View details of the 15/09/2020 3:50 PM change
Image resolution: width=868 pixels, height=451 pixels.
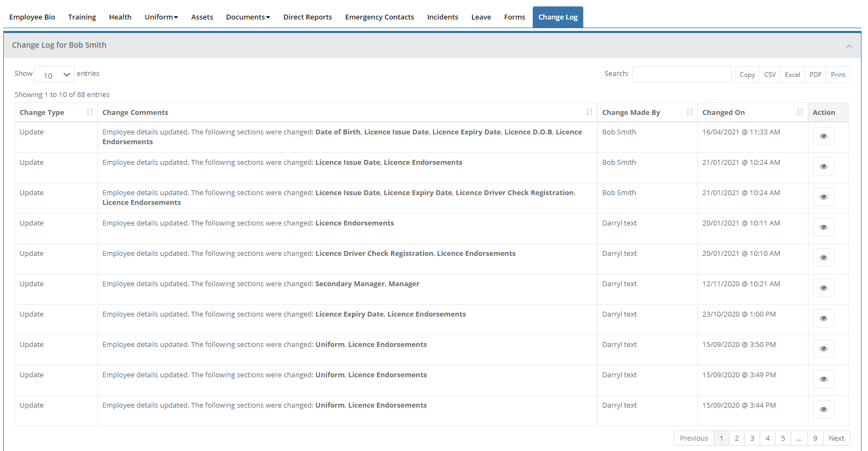click(823, 349)
